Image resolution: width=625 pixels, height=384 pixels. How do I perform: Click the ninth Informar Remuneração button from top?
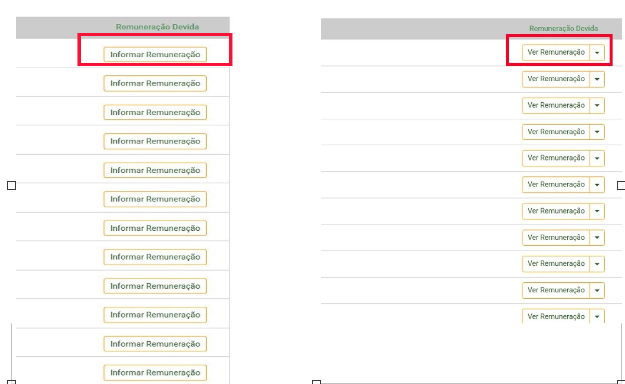click(155, 286)
